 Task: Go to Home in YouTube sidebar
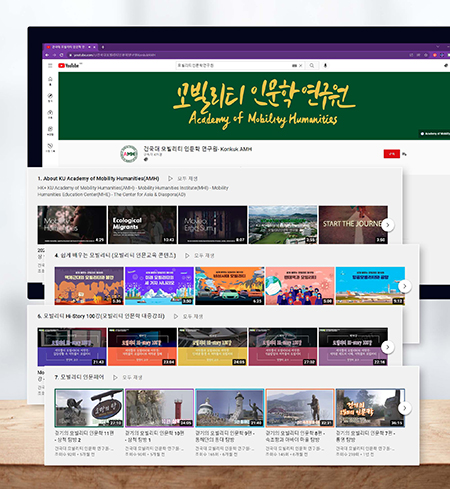coord(50,81)
